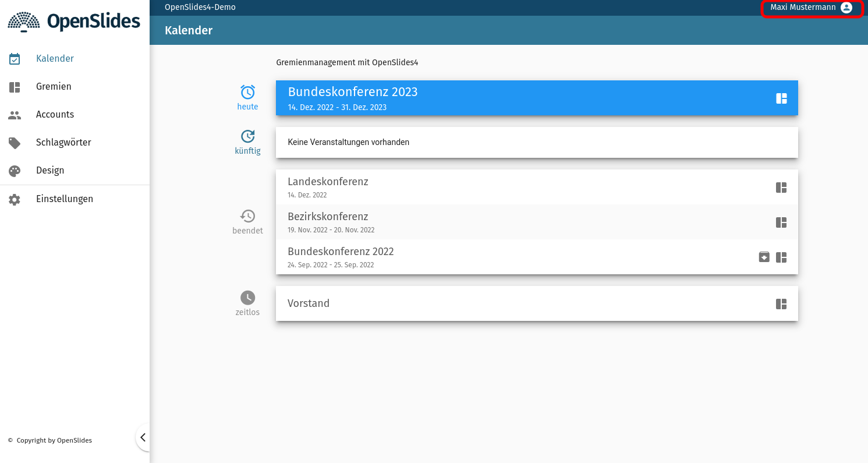The width and height of the screenshot is (868, 463).
Task: Click the gear icon beside Einstellungen
Action: click(x=15, y=199)
